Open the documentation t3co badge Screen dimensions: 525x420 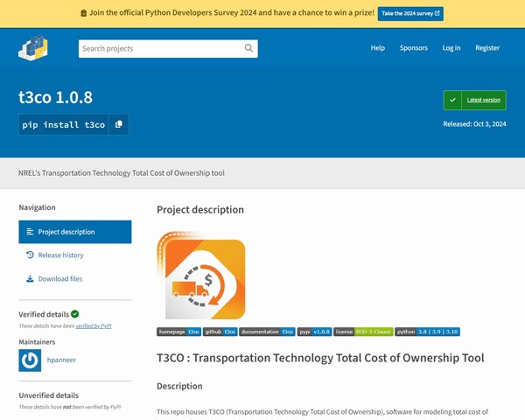pos(267,332)
